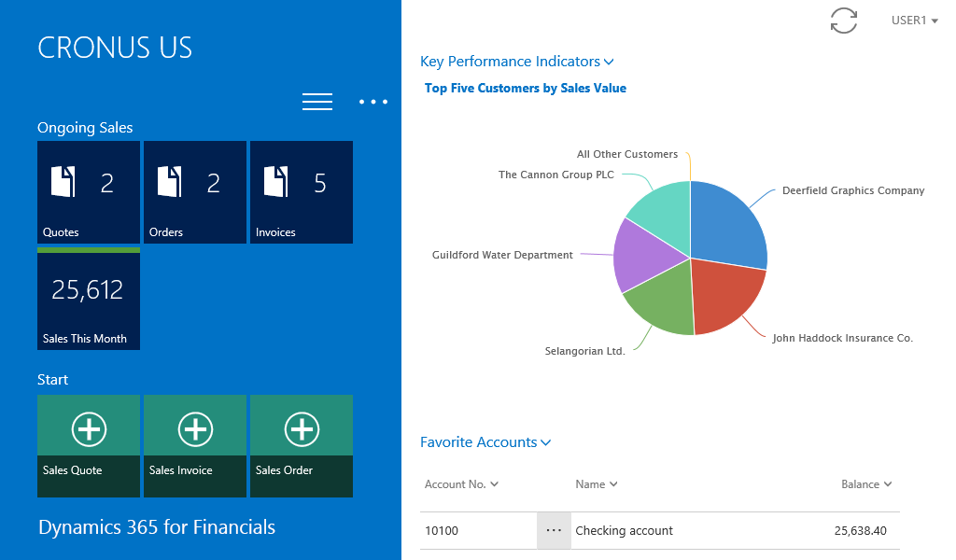The image size is (956, 560).
Task: Start a new Sales Invoice
Action: (x=195, y=446)
